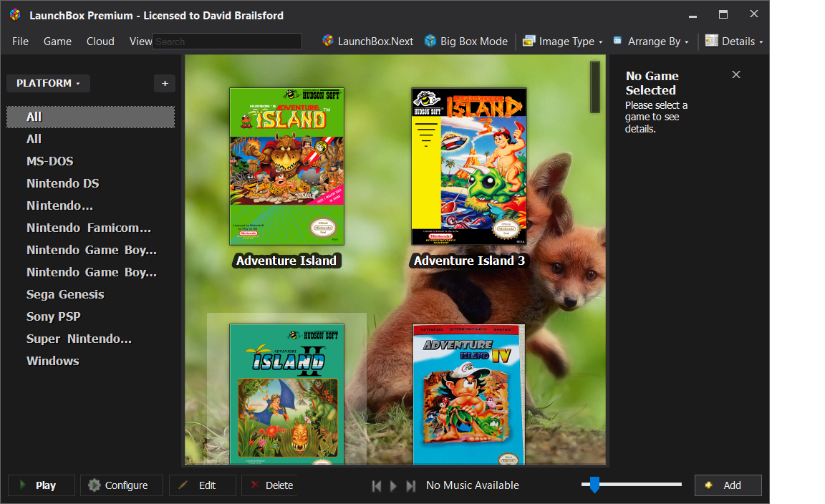Click the Delete button

click(270, 485)
